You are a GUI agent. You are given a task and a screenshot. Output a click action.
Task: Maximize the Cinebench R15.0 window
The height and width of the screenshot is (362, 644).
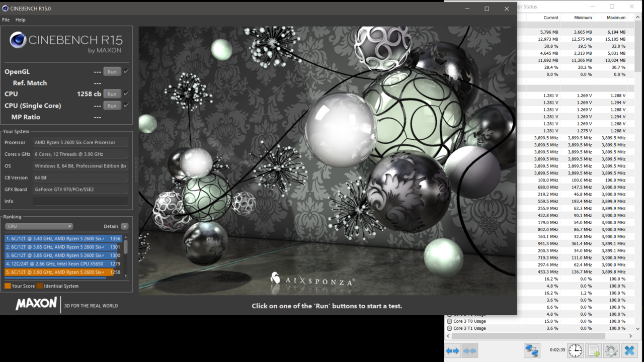[x=487, y=9]
